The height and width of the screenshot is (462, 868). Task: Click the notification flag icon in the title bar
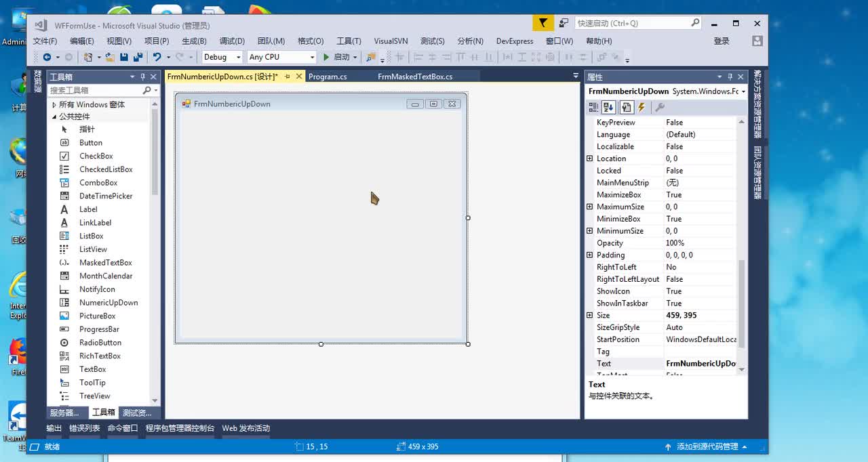(542, 23)
